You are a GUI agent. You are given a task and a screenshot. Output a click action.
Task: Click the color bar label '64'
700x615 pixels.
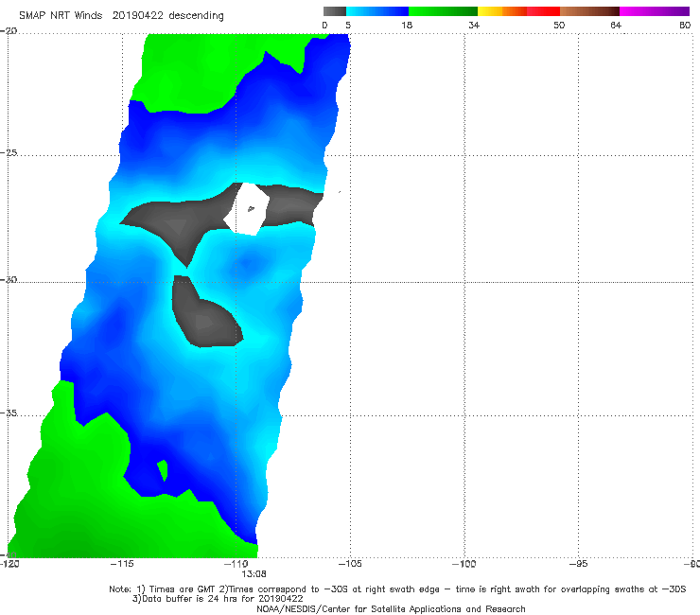pyautogui.click(x=616, y=25)
